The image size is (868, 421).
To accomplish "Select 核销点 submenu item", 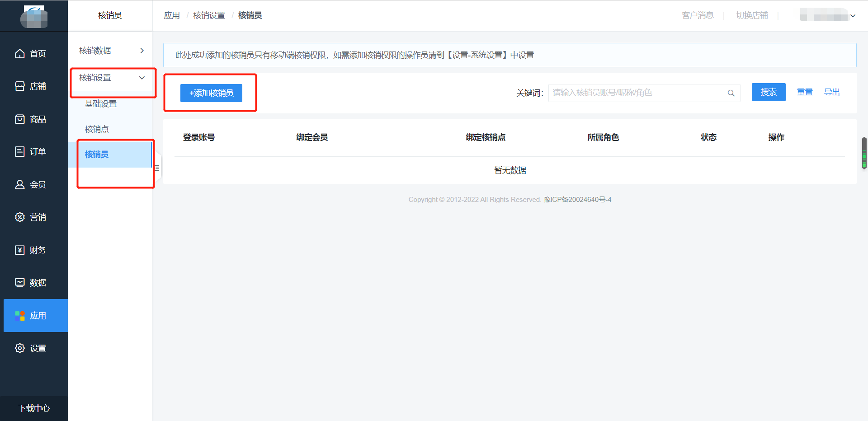I will tap(97, 129).
